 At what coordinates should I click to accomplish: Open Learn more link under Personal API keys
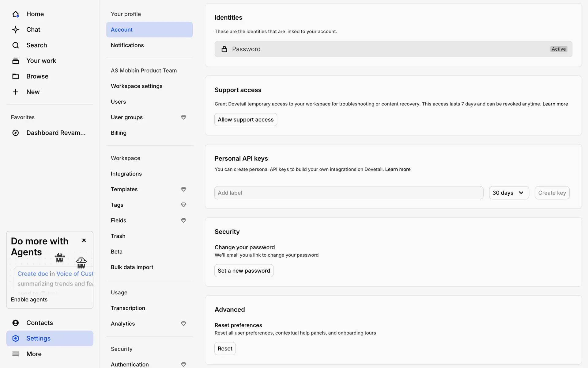[398, 169]
